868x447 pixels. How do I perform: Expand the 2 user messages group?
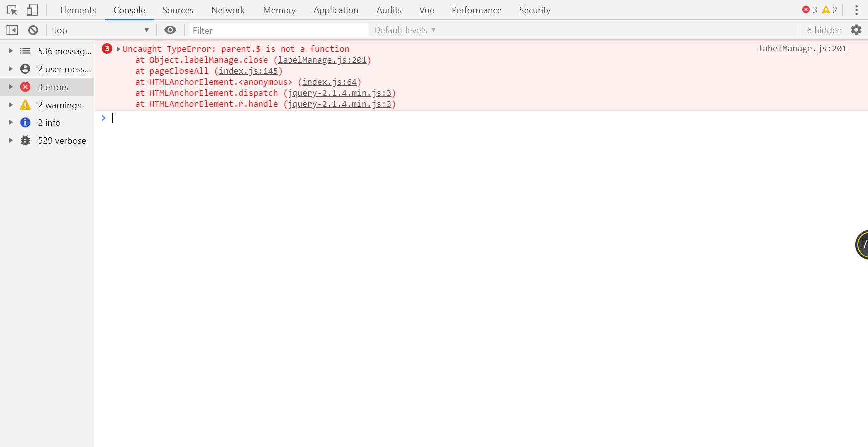[x=10, y=69]
